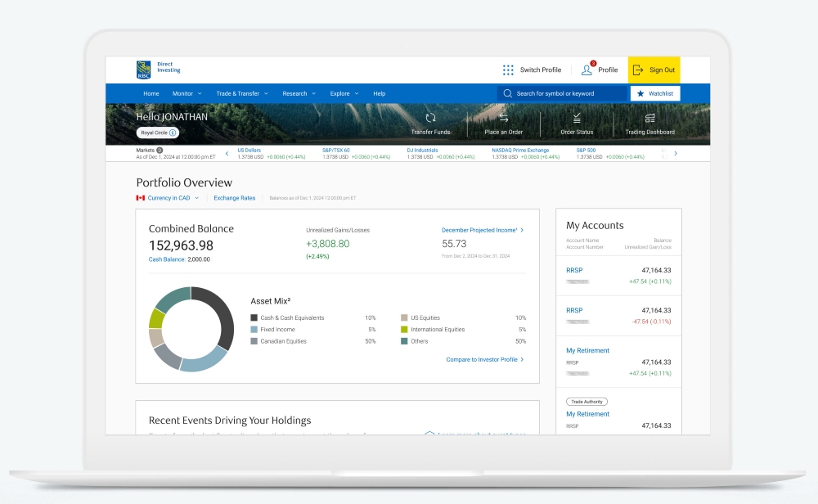This screenshot has width=818, height=504.
Task: Show next market ticker items
Action: [x=676, y=153]
